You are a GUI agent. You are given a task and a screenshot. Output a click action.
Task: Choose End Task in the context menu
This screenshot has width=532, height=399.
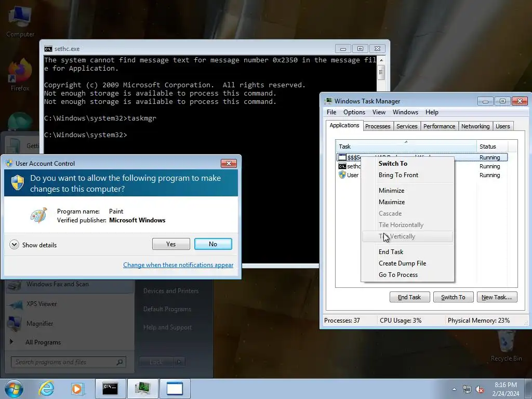click(x=408, y=252)
